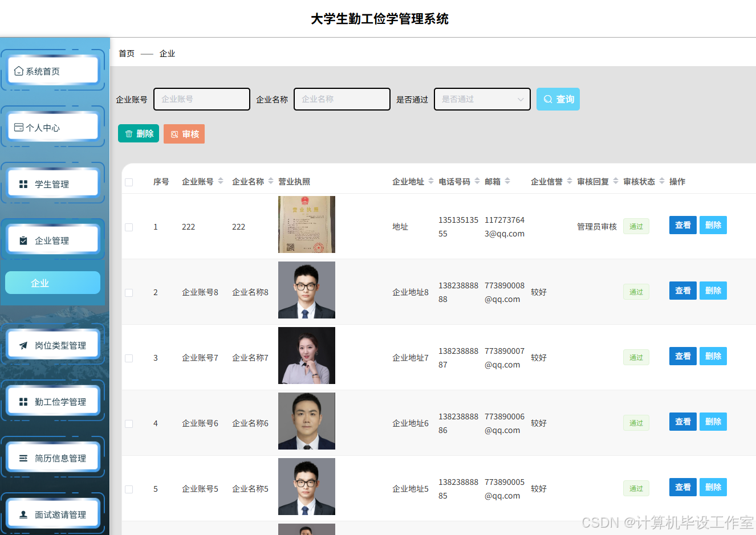
Task: Open the business license image thumbnail
Action: pos(307,224)
